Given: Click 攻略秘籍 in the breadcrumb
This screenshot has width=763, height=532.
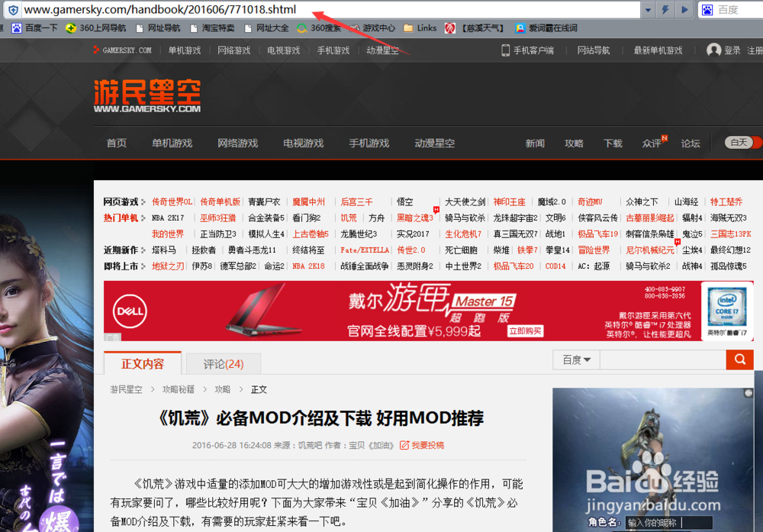Looking at the screenshot, I should pyautogui.click(x=179, y=389).
